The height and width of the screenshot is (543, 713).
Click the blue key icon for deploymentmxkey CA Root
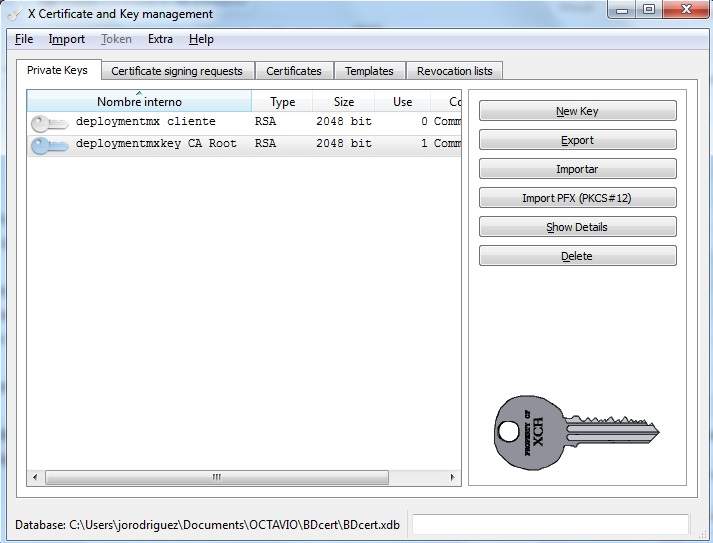click(x=49, y=144)
